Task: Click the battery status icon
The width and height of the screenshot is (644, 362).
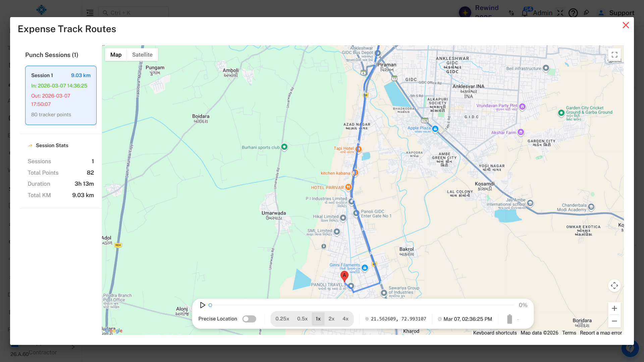Action: pyautogui.click(x=509, y=319)
